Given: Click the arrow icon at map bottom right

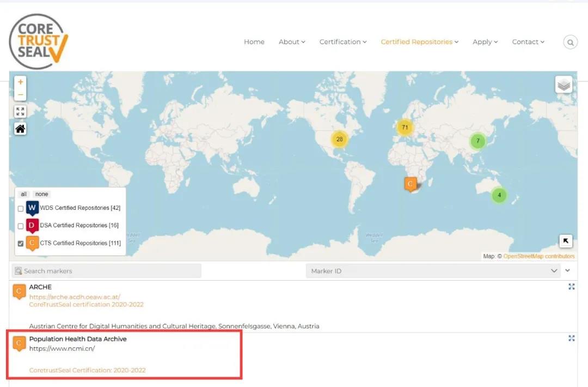Looking at the screenshot, I should pos(566,241).
